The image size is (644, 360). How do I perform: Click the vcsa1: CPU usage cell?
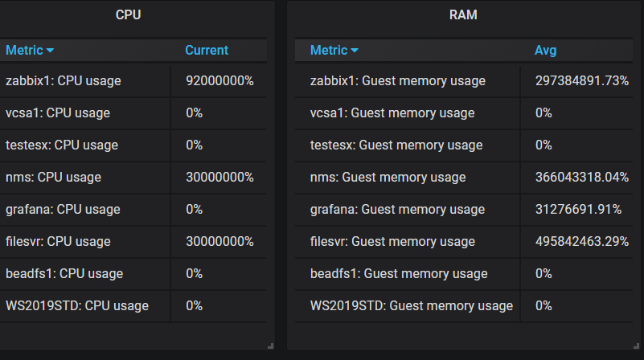point(58,113)
